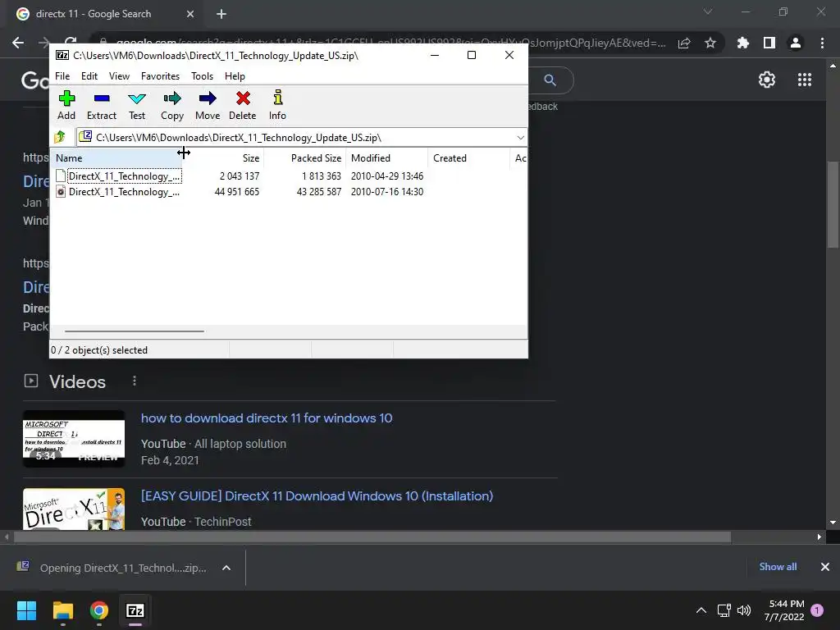Viewport: 840px width, 630px height.
Task: Select the Copy toolbar icon in 7-Zip
Action: pyautogui.click(x=172, y=106)
